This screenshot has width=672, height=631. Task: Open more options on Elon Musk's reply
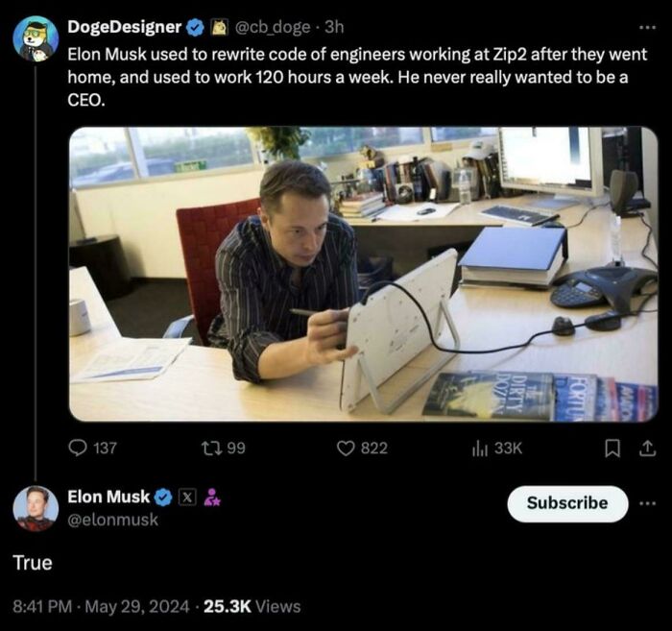point(648,502)
